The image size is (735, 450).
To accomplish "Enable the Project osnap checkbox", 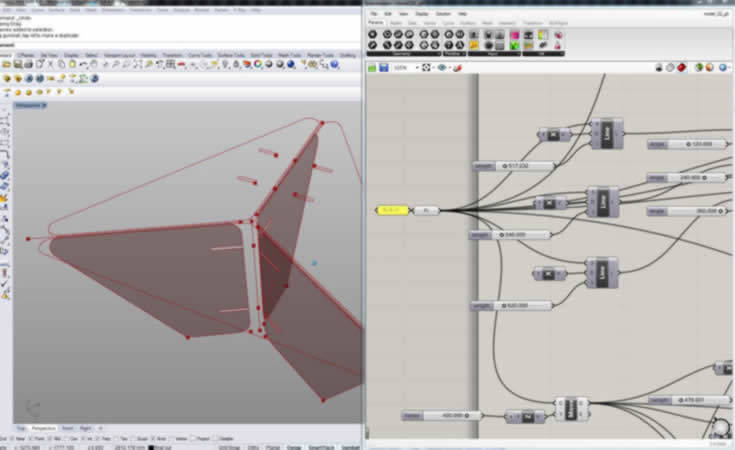I will (x=194, y=438).
